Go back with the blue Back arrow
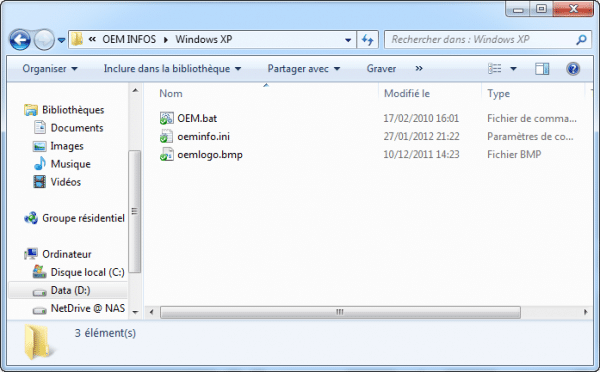This screenshot has height=372, width=600. (x=20, y=39)
